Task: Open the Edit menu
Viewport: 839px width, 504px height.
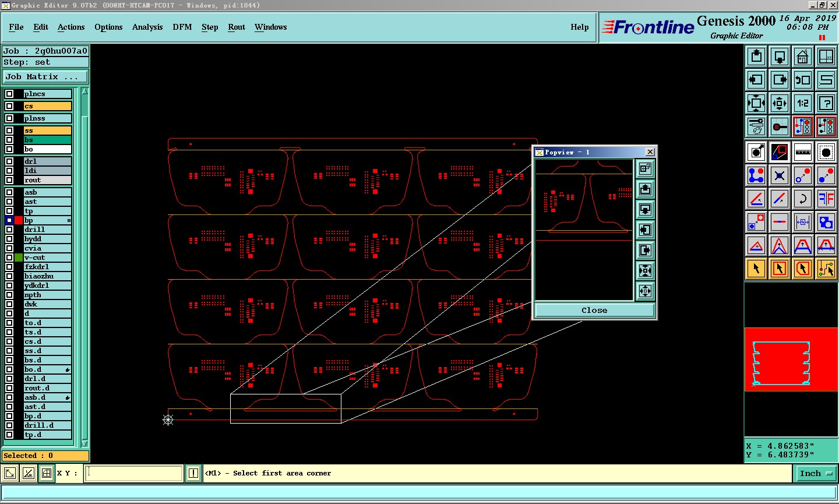Action: 41,27
